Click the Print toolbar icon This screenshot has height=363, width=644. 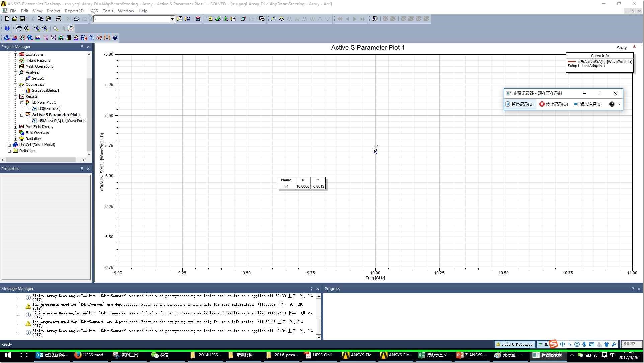click(x=58, y=19)
